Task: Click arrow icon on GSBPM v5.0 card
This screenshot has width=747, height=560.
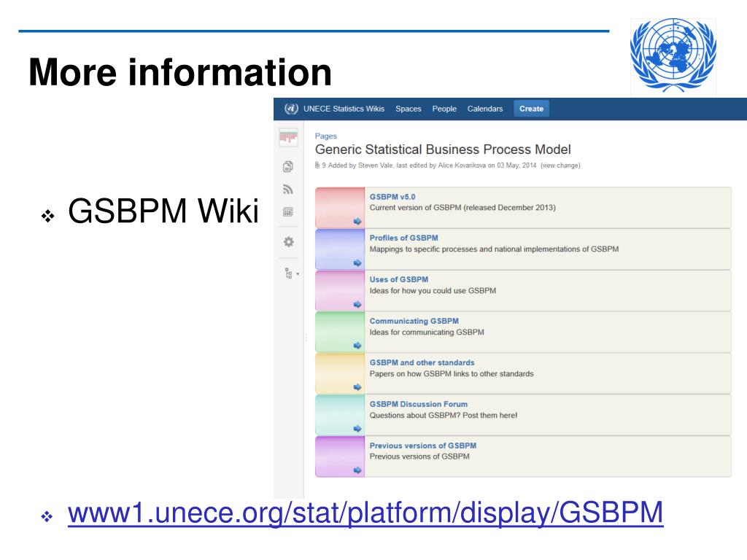Action: click(x=357, y=222)
